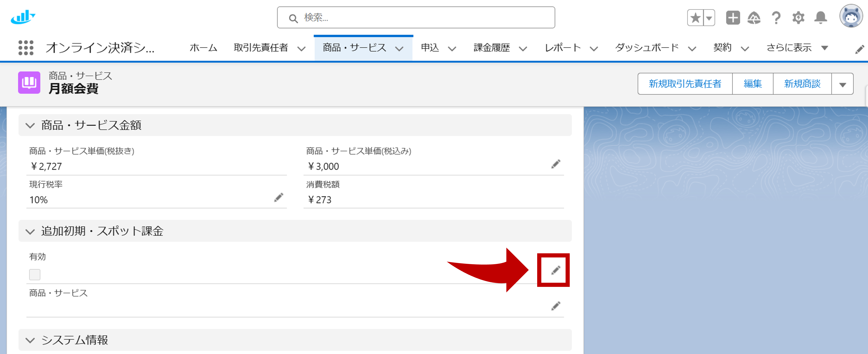The height and width of the screenshot is (354, 868).
Task: Click the 編集 button
Action: tap(752, 84)
